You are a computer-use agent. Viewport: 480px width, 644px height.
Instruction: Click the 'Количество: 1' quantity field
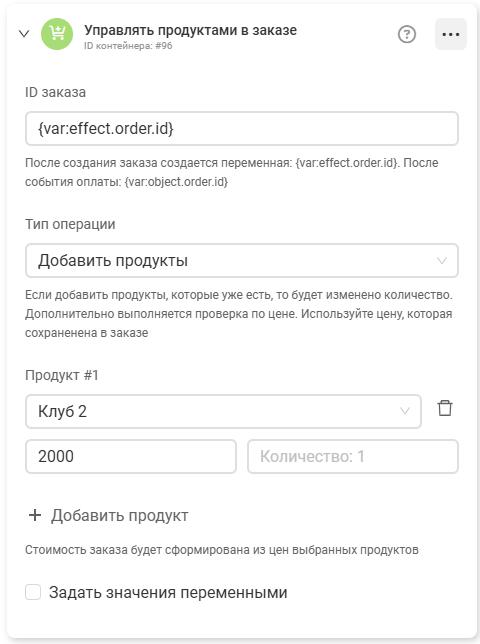[353, 456]
